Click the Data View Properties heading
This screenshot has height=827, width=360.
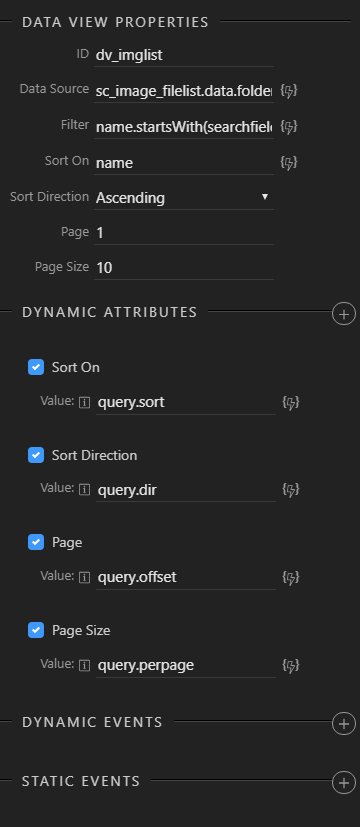(x=115, y=22)
